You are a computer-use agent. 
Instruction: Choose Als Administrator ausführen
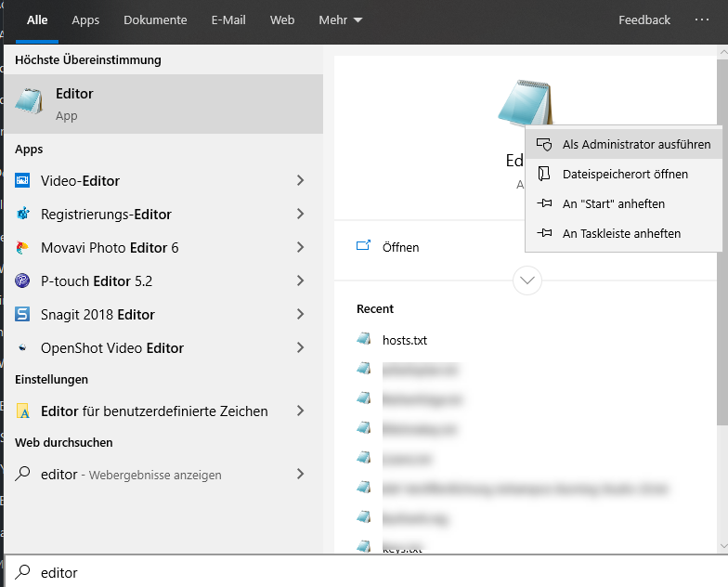coord(624,145)
